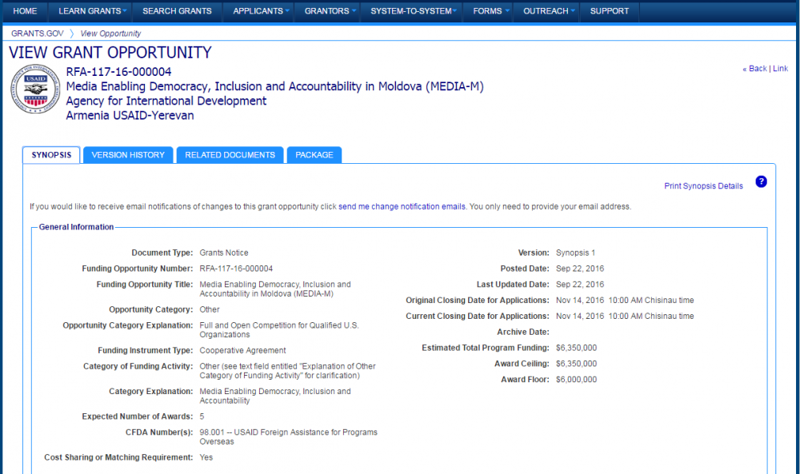The width and height of the screenshot is (800, 474).
Task: Click the RFA-117-16-000004 heading text
Action: click(118, 72)
